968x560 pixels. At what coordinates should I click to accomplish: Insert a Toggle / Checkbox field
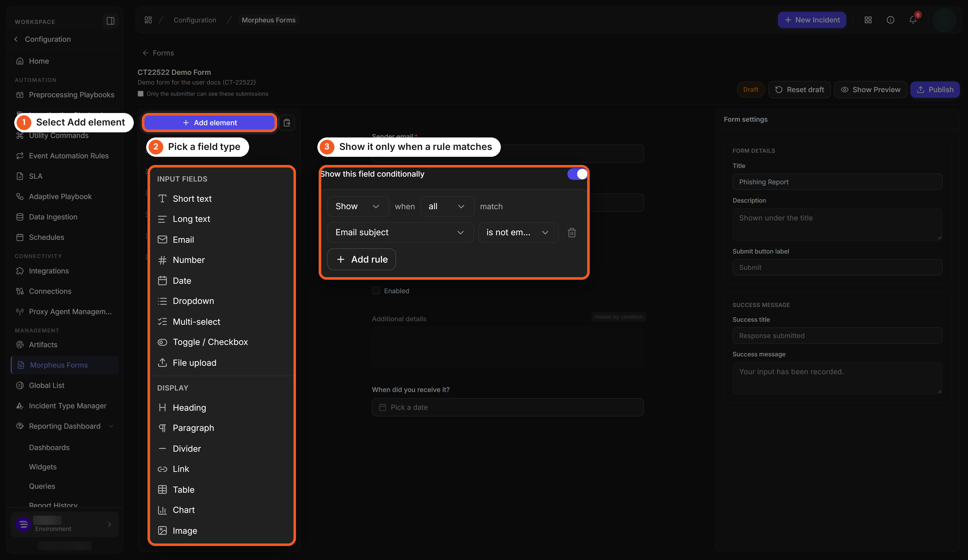(x=221, y=342)
